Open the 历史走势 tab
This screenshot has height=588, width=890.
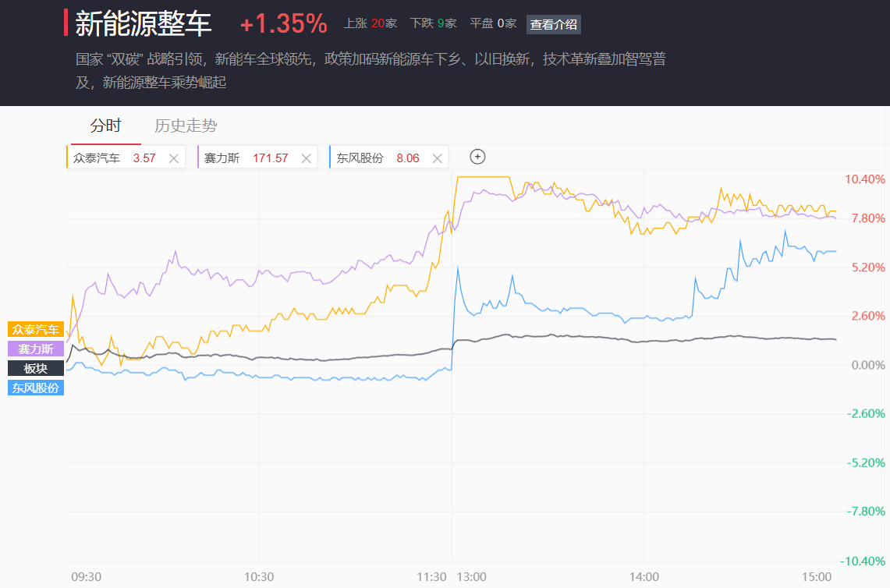click(186, 126)
